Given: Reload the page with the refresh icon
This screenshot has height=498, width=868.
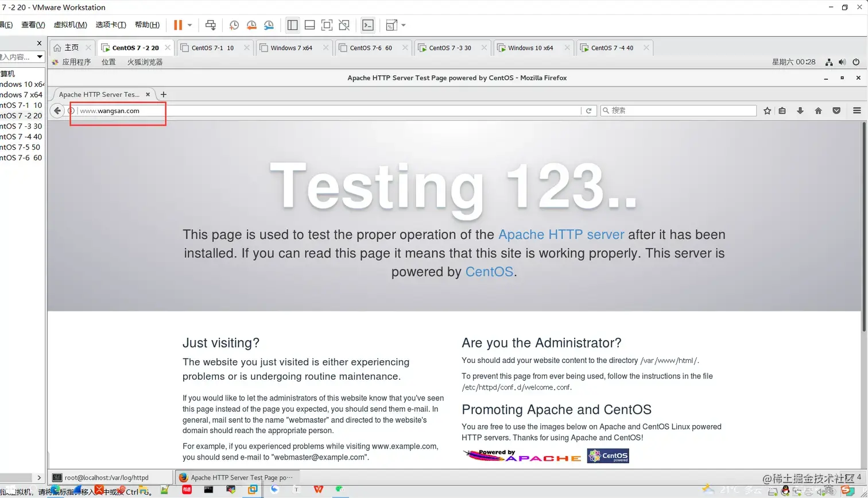Looking at the screenshot, I should [x=588, y=111].
